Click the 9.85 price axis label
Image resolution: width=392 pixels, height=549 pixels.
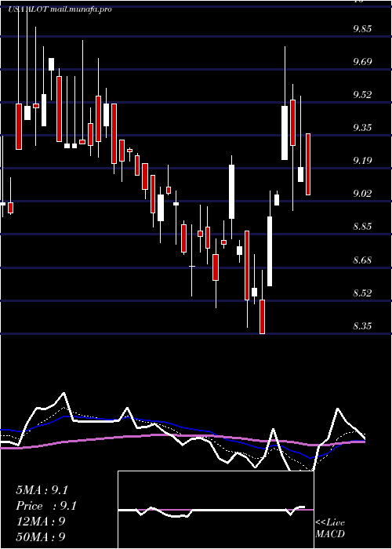point(362,29)
